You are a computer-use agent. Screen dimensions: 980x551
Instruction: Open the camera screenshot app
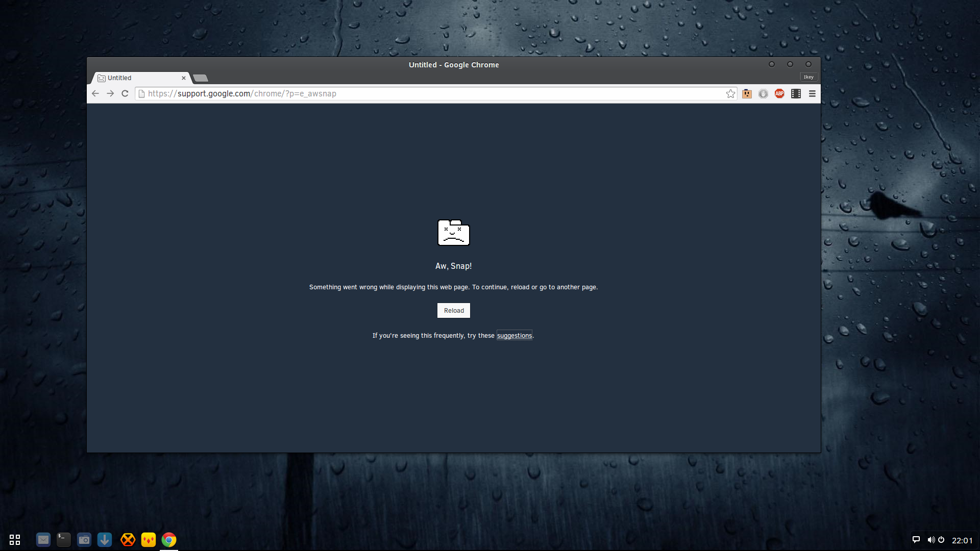[84, 539]
